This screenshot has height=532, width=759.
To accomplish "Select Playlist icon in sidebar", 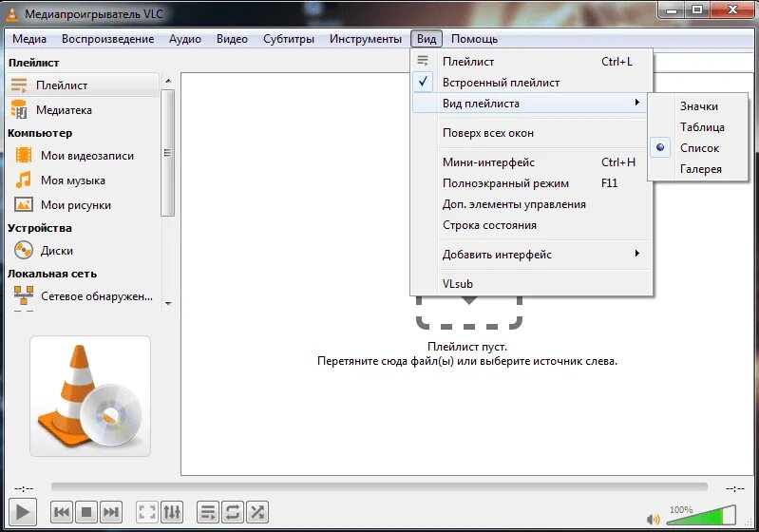I will (x=19, y=85).
